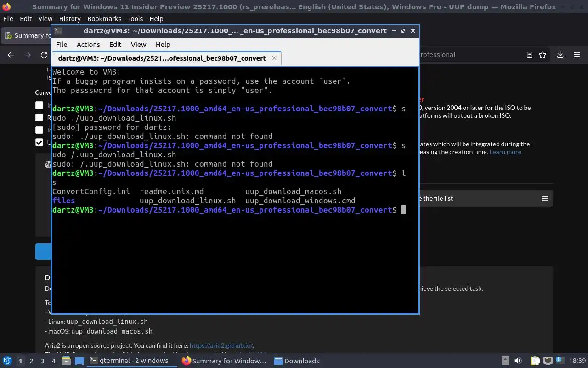Click the list icon beside 'the file list'
The height and width of the screenshot is (368, 588).
coord(545,198)
